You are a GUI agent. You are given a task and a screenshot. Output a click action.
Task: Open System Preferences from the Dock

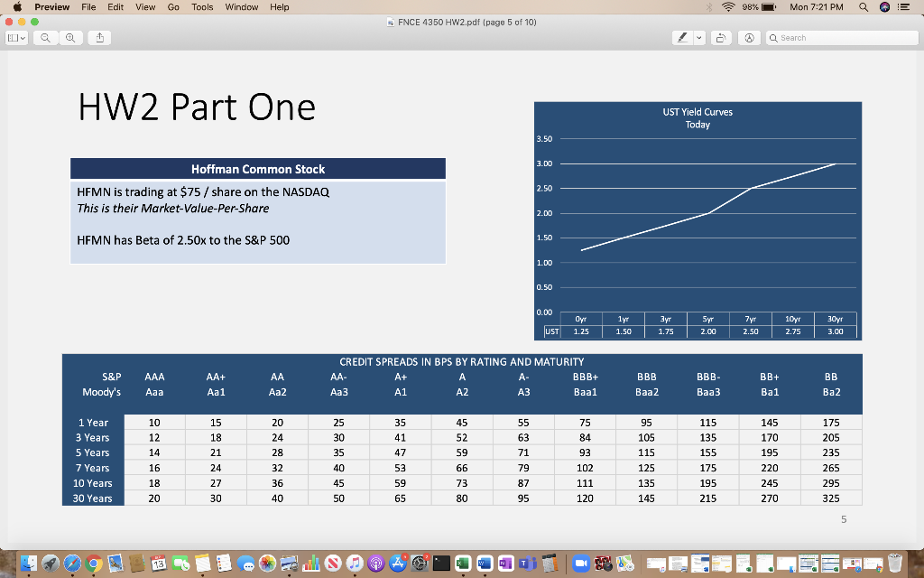coord(420,564)
